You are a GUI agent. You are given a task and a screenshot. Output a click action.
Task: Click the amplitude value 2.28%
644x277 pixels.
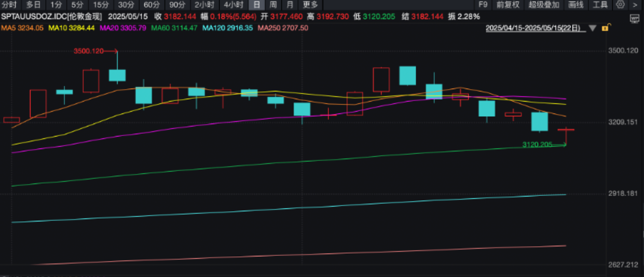[x=468, y=17]
